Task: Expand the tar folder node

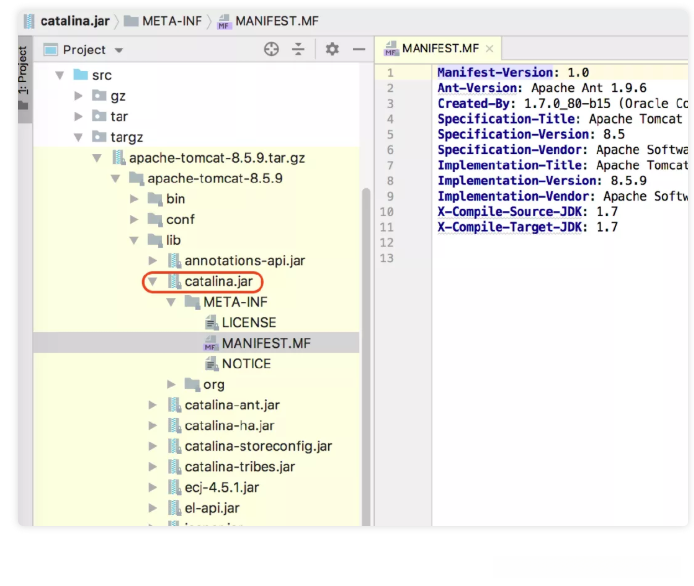Action: [78, 116]
